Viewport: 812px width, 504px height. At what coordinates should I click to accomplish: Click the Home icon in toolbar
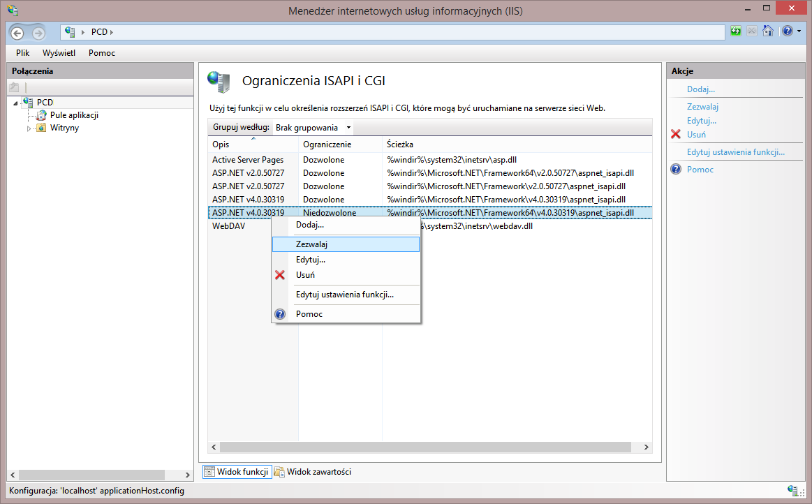click(768, 31)
